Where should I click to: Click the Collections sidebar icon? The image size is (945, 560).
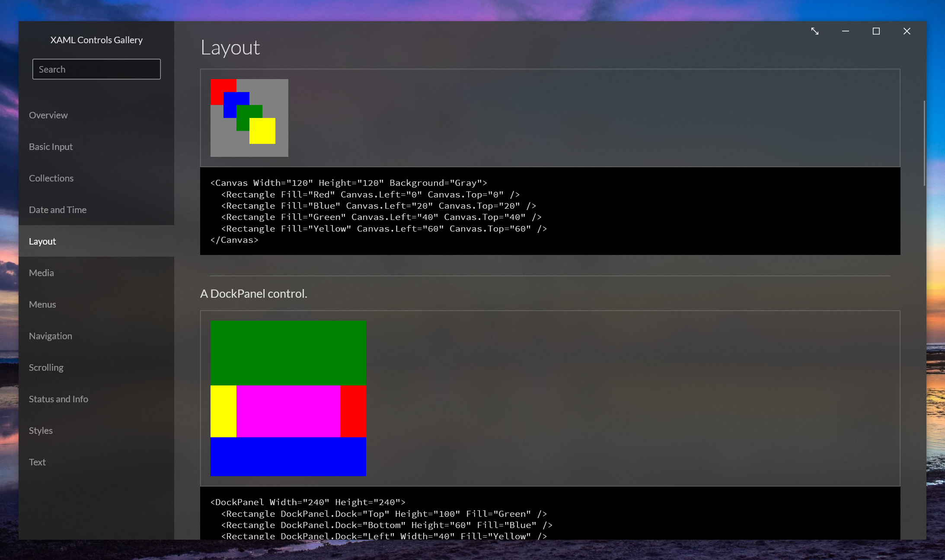tap(51, 177)
